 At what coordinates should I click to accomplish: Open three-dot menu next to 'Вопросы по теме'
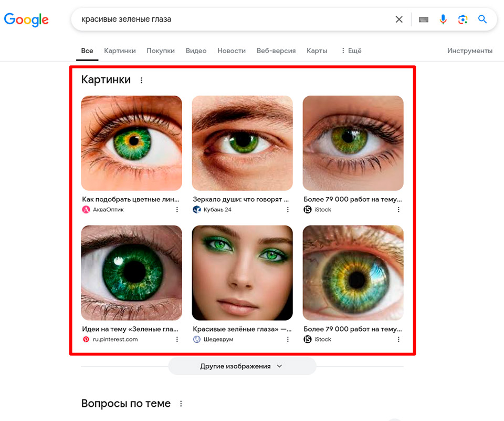181,404
